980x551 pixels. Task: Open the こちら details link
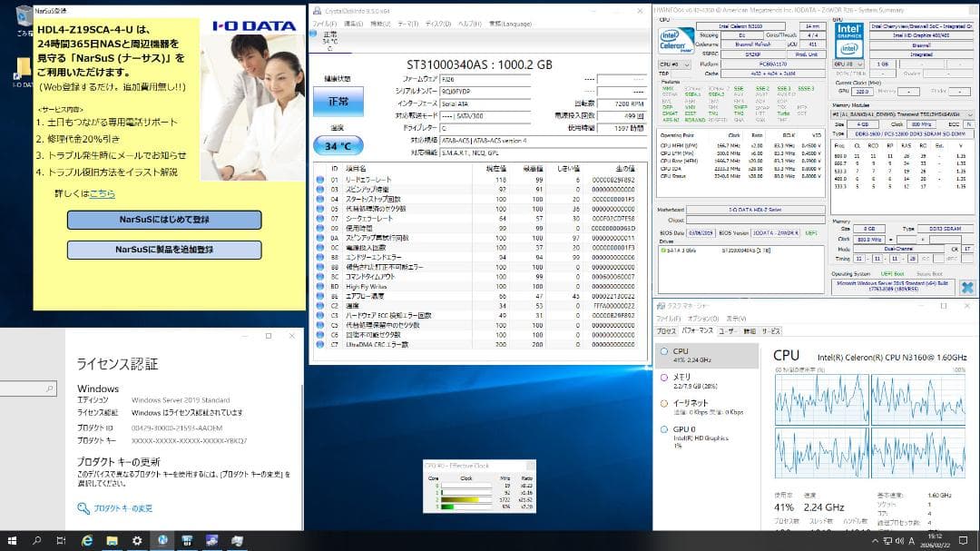tap(103, 194)
